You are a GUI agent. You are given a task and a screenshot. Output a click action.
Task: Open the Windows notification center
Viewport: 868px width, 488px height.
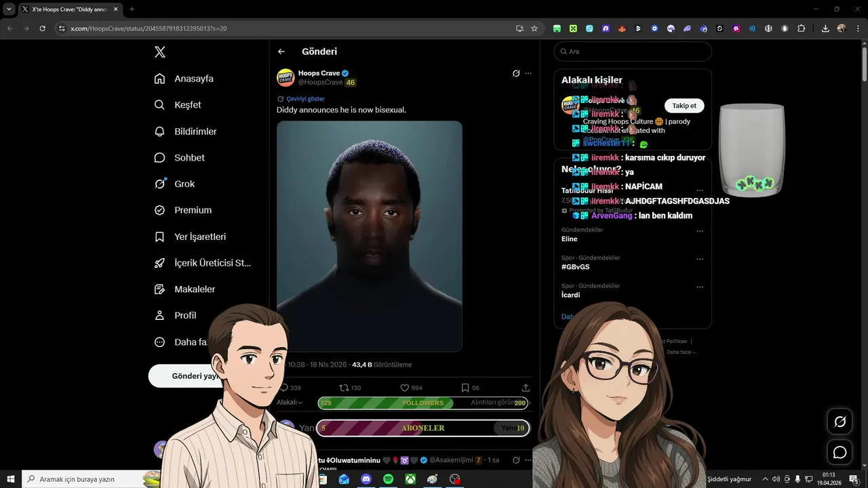point(854,479)
